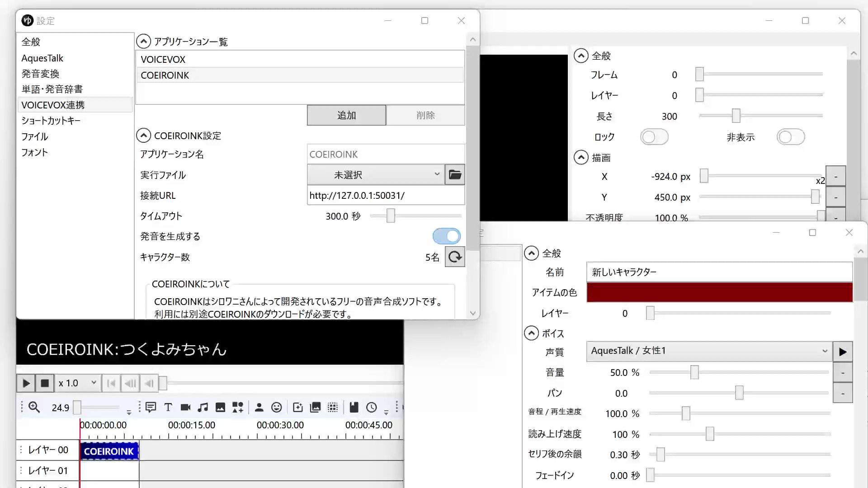
Task: Click the 音量 slider handle
Action: point(694,372)
